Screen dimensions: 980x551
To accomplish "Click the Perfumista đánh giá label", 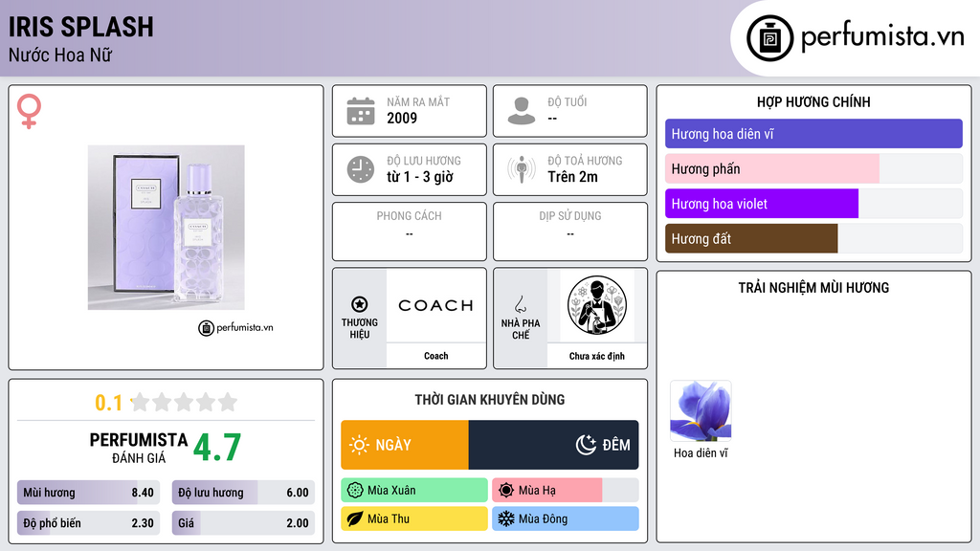I will 139,448.
